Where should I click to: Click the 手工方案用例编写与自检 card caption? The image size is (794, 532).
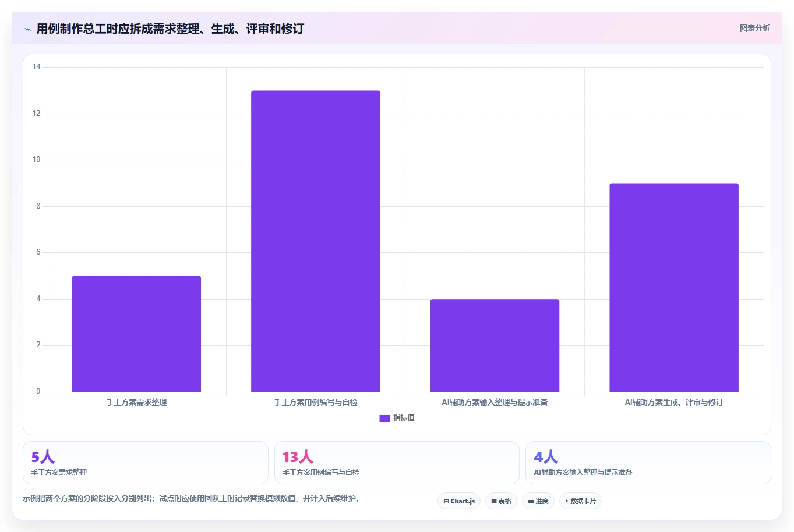321,473
